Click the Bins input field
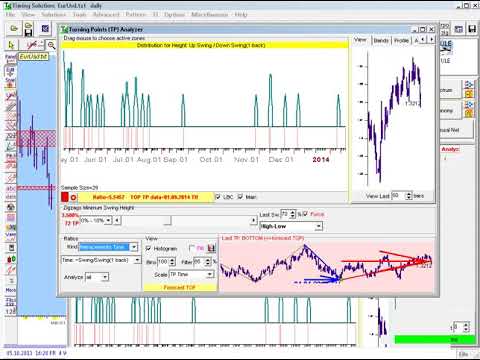This screenshot has height=360, width=480. point(163,262)
